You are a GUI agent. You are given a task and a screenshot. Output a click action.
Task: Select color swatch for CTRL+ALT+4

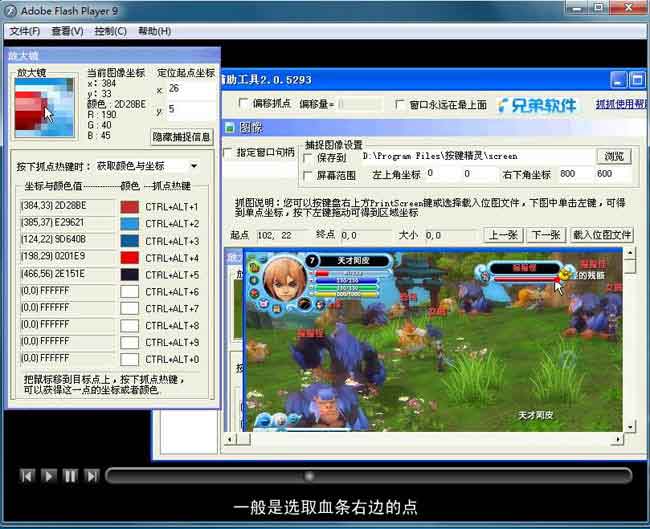click(x=129, y=257)
